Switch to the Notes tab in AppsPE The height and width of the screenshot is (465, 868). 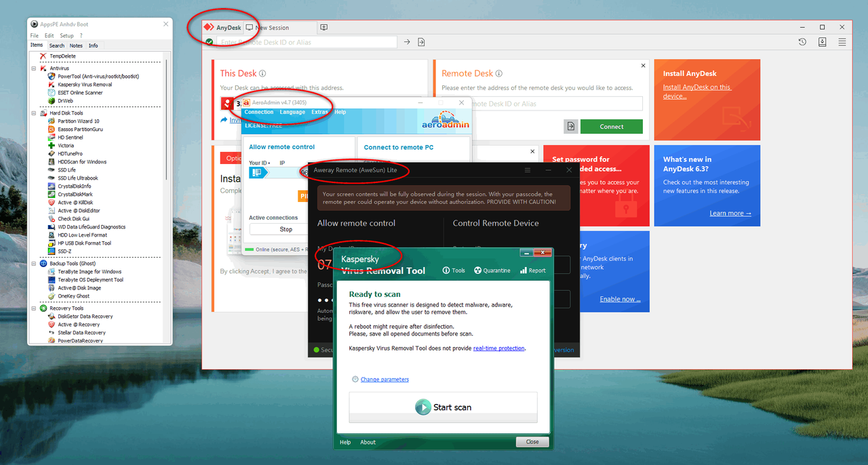(76, 45)
